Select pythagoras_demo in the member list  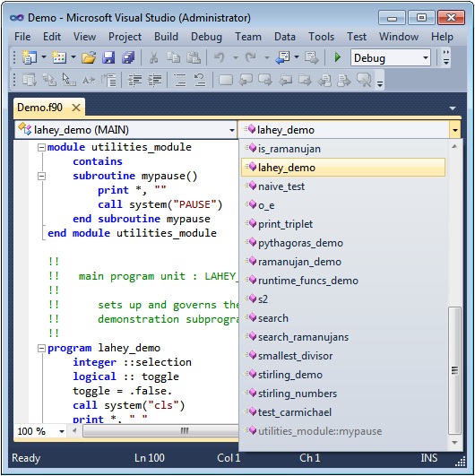click(343, 243)
